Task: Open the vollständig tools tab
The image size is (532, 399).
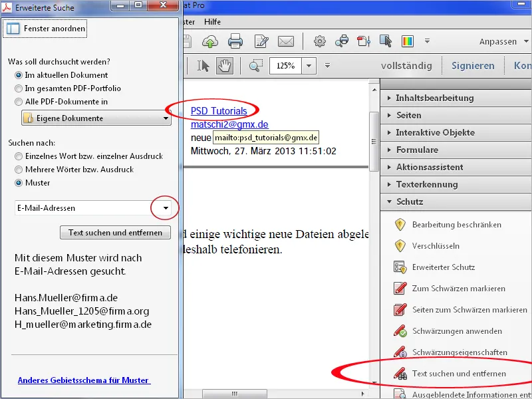Action: tap(406, 65)
